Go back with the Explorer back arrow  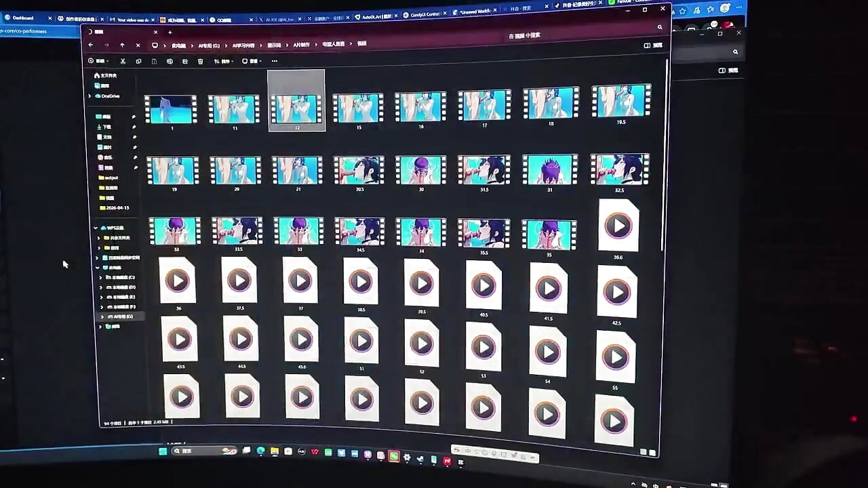tap(91, 45)
